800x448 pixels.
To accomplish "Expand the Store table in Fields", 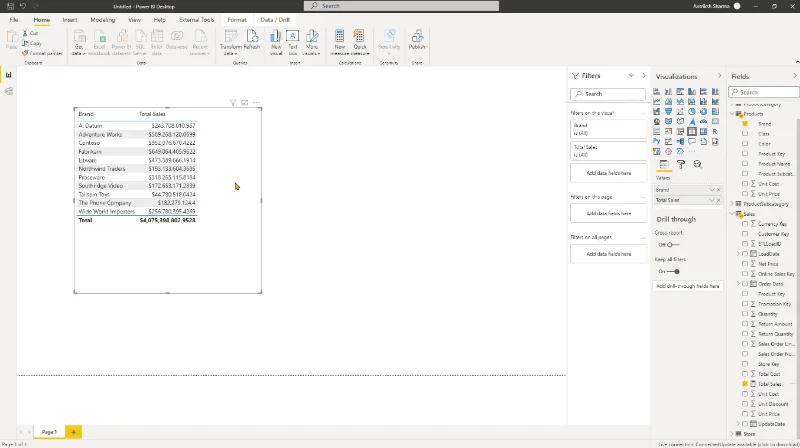I will pos(732,434).
